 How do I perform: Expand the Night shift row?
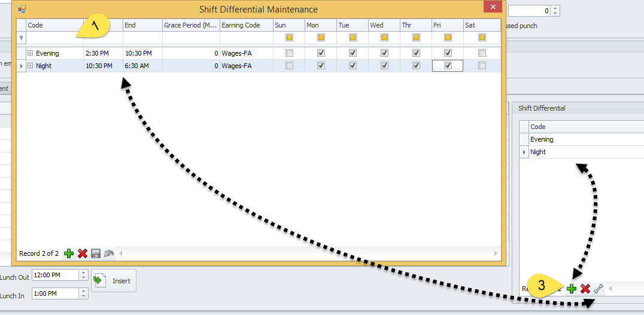coord(31,66)
